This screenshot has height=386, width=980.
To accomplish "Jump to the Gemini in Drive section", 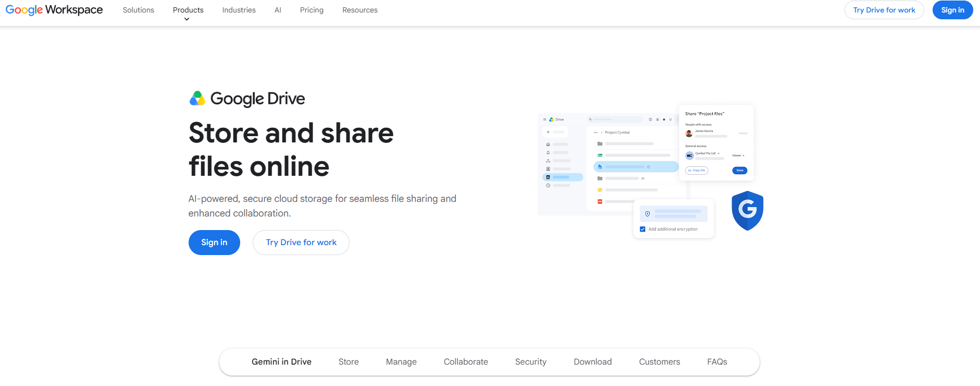I will tap(281, 362).
